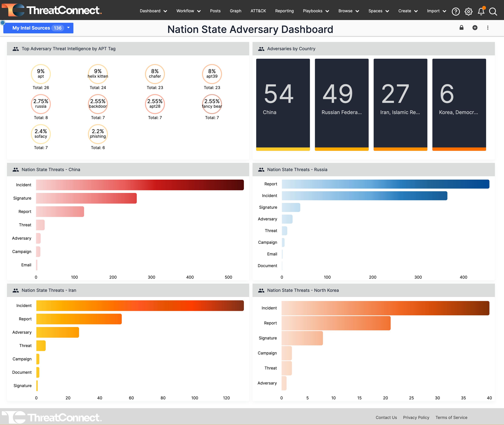The width and height of the screenshot is (504, 425).
Task: Click the adversaries icon on Nation State Threats - China header
Action: (16, 169)
